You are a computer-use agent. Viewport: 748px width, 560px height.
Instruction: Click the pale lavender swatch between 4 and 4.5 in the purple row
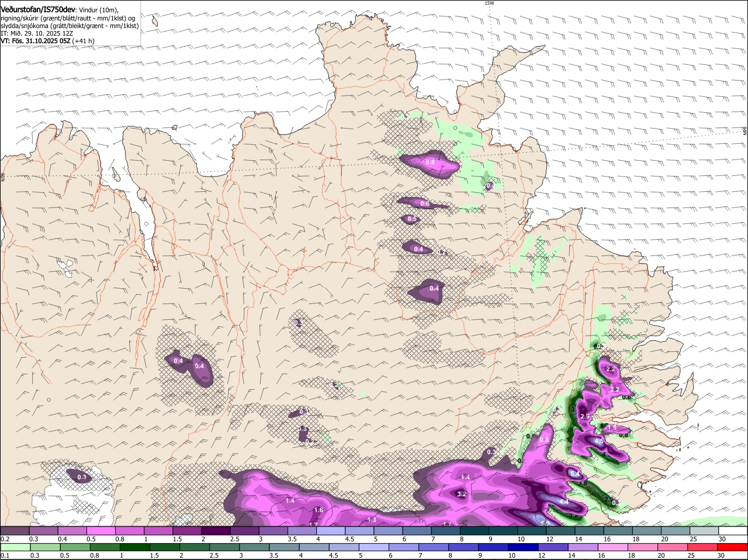(x=331, y=530)
